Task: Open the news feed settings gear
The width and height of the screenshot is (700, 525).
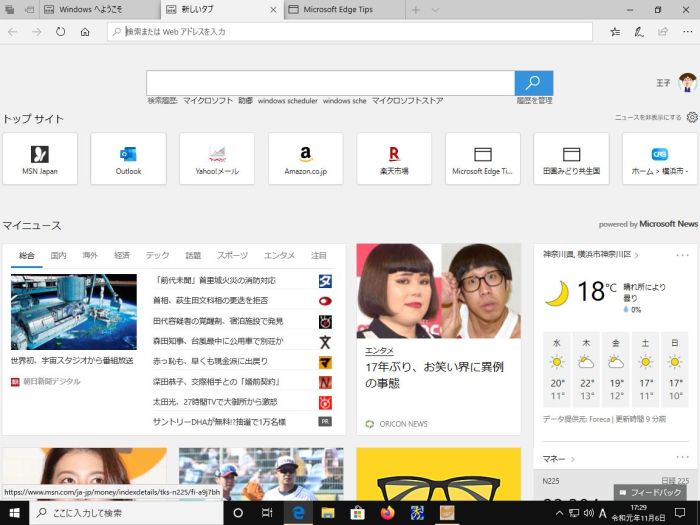Action: pyautogui.click(x=691, y=117)
